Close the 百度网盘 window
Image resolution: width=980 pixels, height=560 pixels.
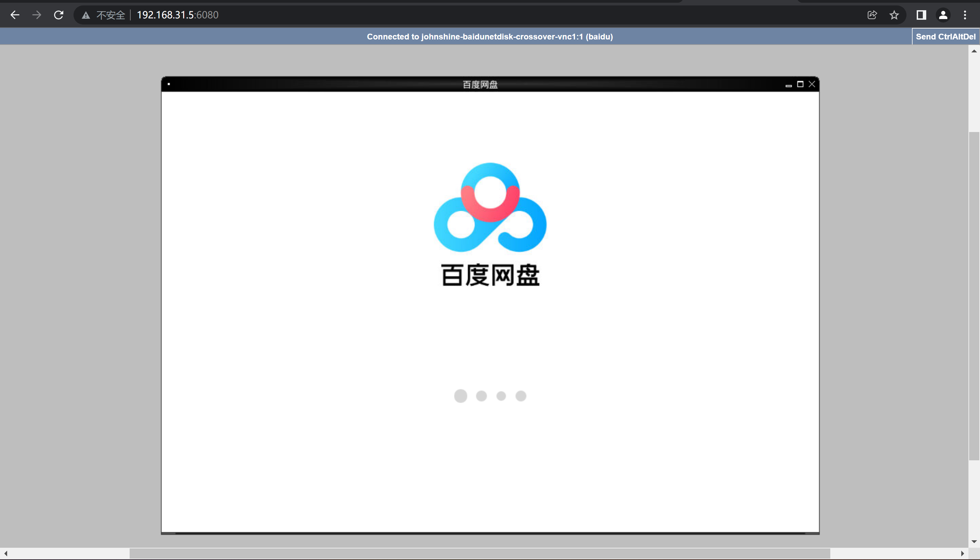click(812, 84)
